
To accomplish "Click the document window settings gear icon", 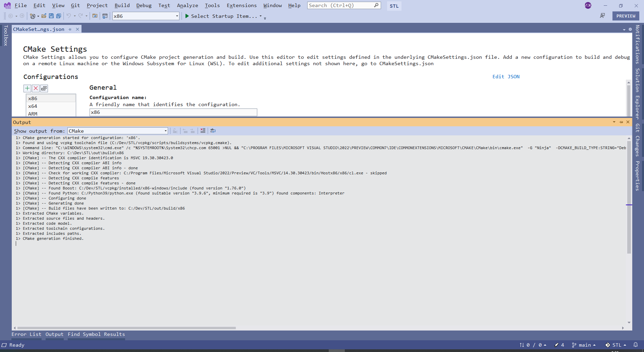I will click(630, 29).
